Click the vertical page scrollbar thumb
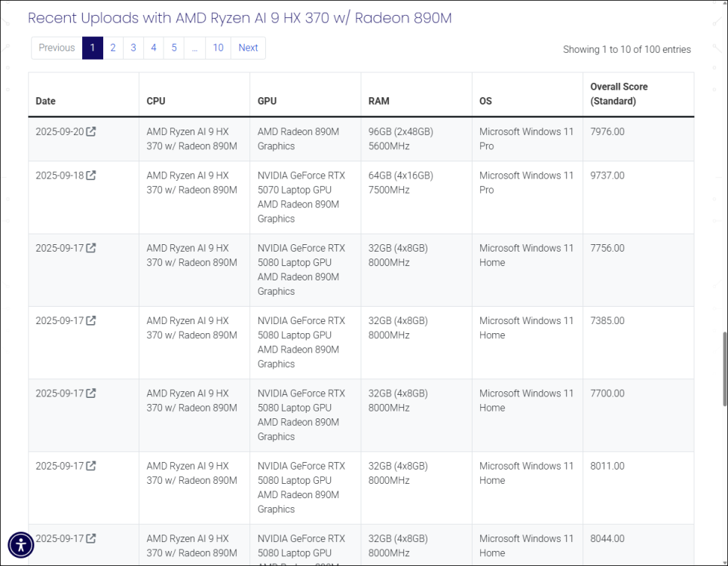The image size is (728, 566). pos(723,369)
